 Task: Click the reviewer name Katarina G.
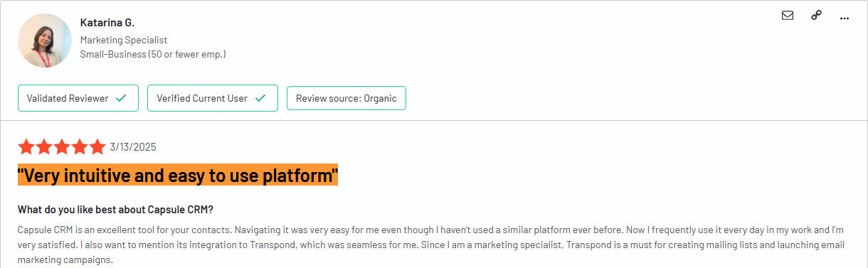107,23
